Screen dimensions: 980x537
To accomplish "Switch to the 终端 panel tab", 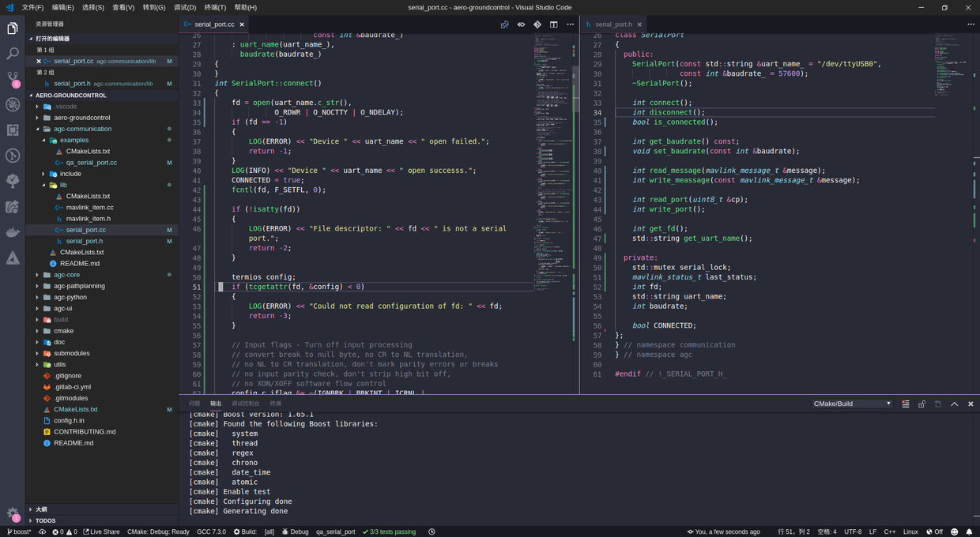I will [x=276, y=404].
